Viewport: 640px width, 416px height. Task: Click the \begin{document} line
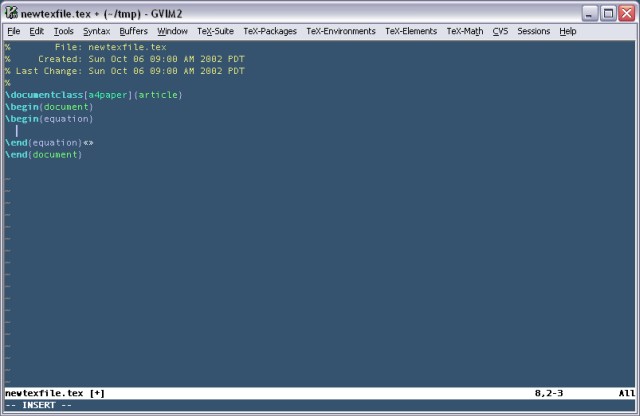(49, 107)
